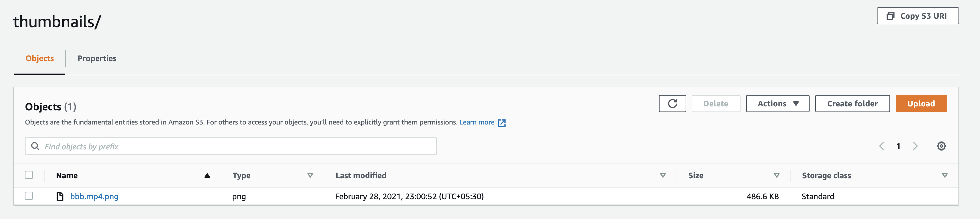Click the external link icon beside Learn more

pos(502,123)
